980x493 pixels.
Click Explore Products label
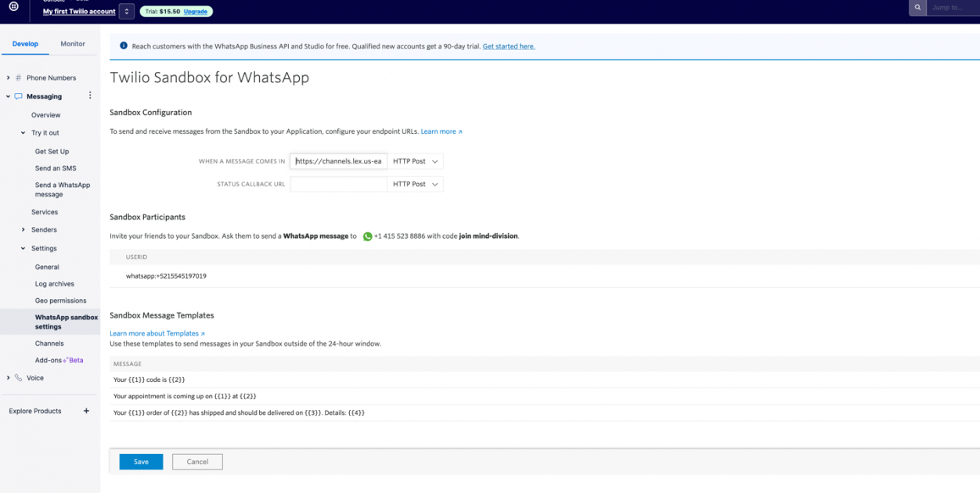coord(35,411)
